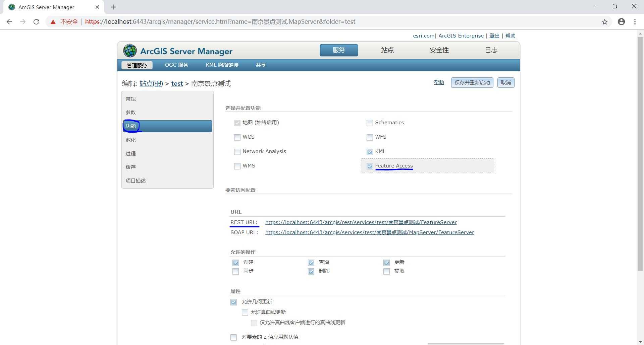This screenshot has width=644, height=345.
Task: Open the 常规 settings section
Action: click(167, 99)
